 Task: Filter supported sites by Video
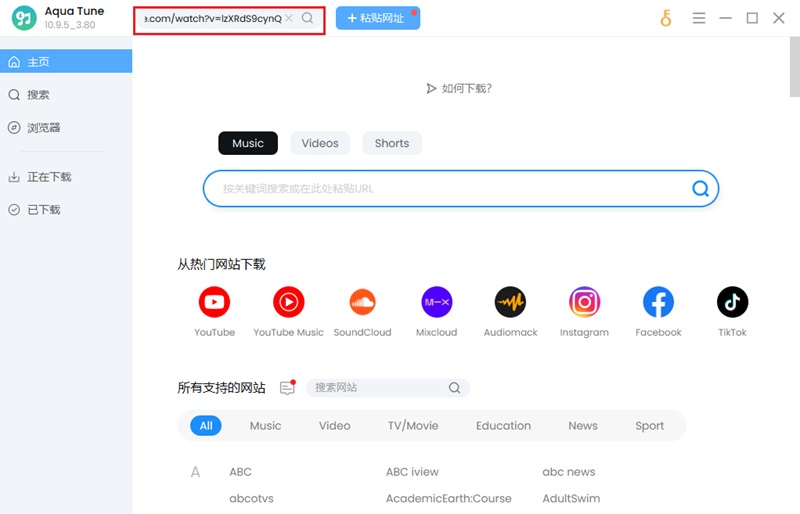[335, 426]
